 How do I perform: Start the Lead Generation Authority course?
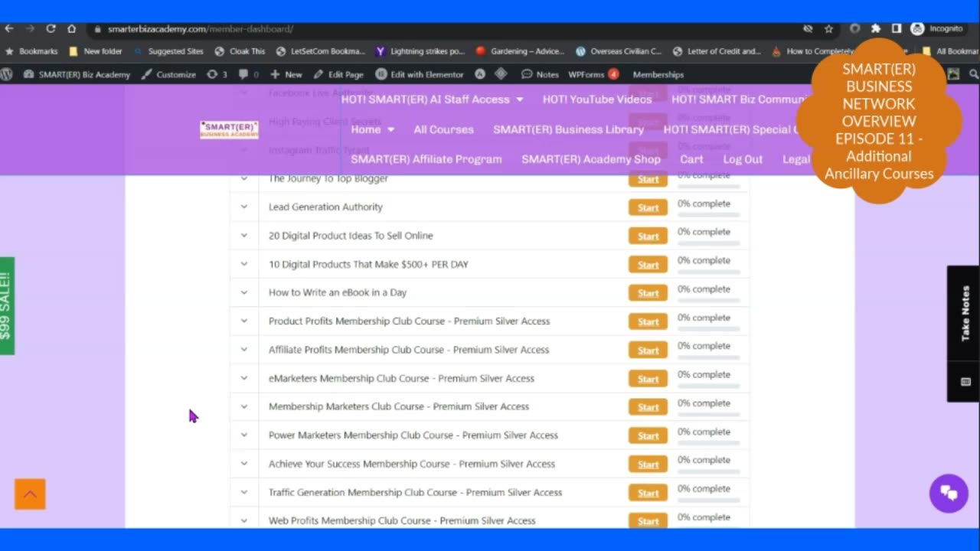(648, 207)
